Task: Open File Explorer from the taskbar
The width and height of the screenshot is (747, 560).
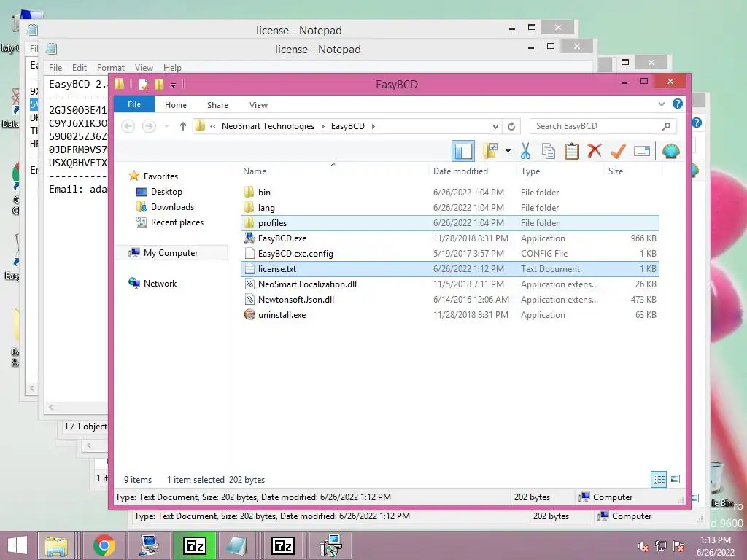Action: tap(56, 545)
